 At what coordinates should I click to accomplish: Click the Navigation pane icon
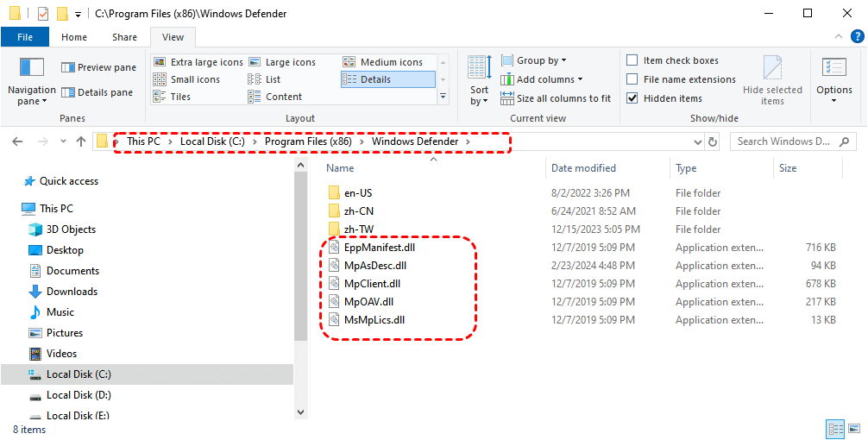32,69
